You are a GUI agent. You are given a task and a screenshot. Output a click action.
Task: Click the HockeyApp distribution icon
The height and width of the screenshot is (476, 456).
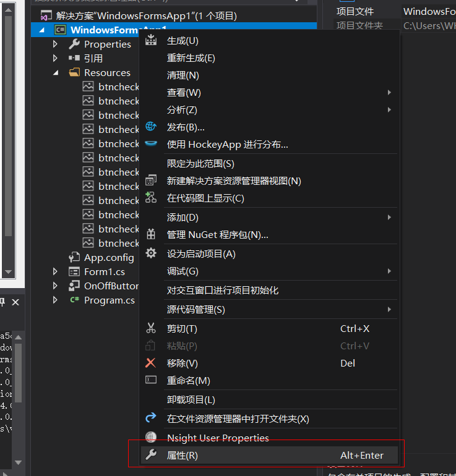151,143
